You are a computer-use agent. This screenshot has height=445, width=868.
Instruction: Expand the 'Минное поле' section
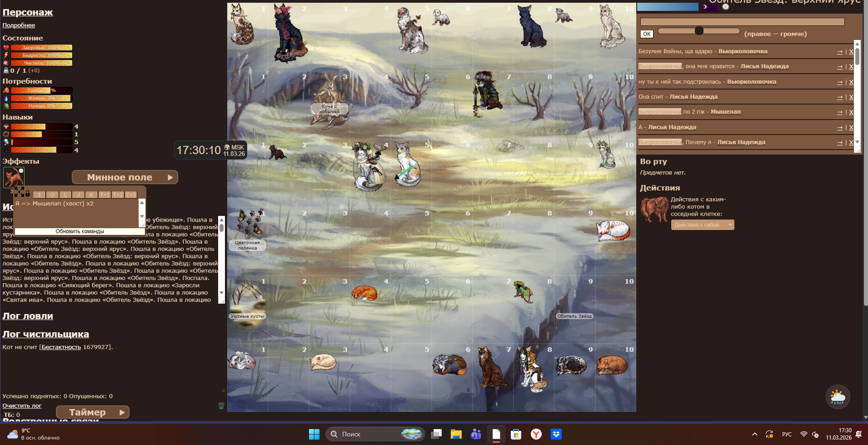pos(125,177)
